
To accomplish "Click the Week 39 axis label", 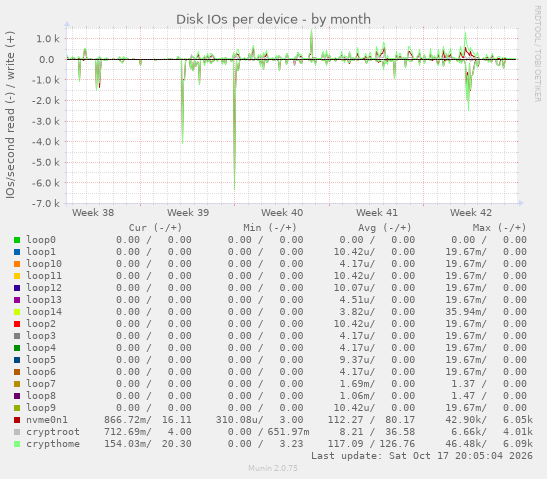I will tap(188, 212).
